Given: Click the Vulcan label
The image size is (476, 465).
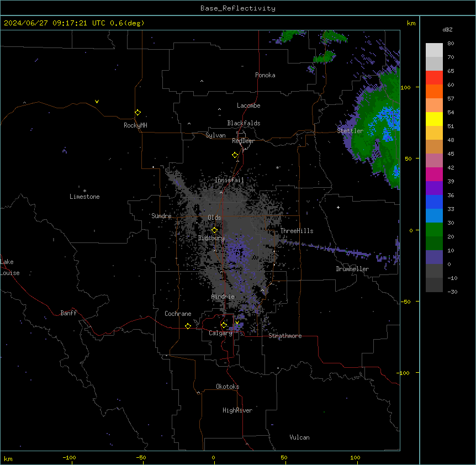Looking at the screenshot, I should [x=300, y=437].
